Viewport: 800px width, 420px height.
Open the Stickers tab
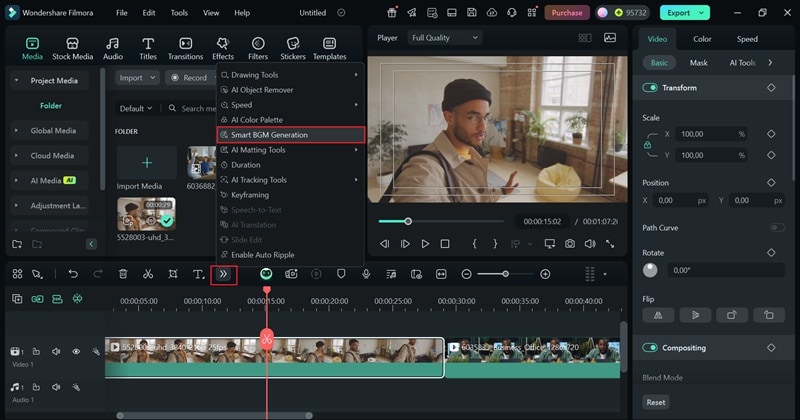coord(293,49)
